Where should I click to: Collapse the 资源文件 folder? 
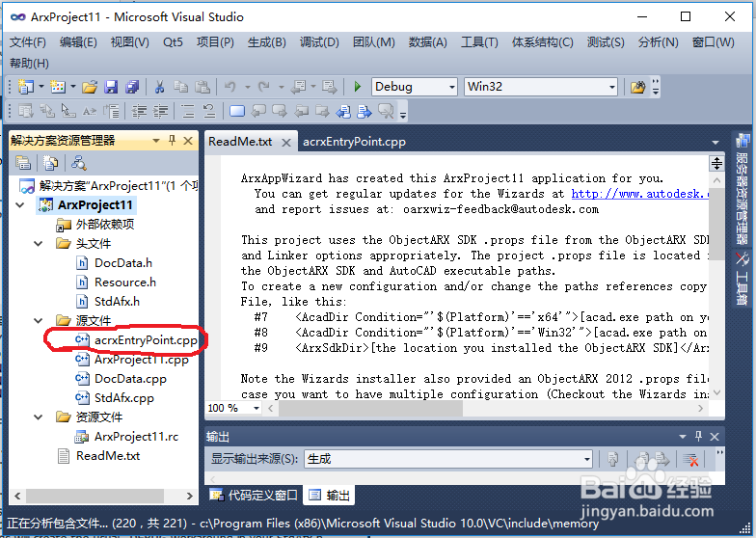[39, 417]
